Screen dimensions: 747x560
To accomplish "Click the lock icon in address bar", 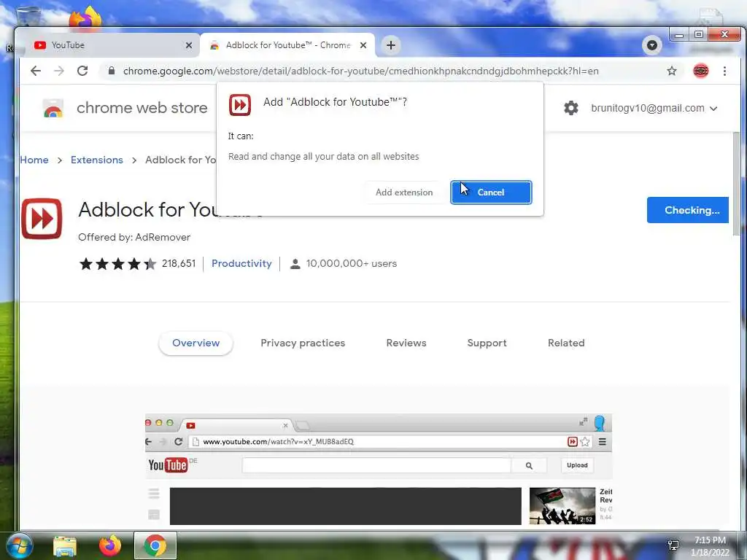I will [112, 71].
